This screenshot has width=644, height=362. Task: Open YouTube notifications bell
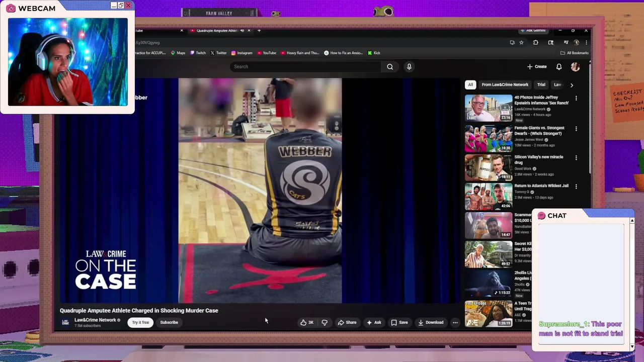(559, 66)
